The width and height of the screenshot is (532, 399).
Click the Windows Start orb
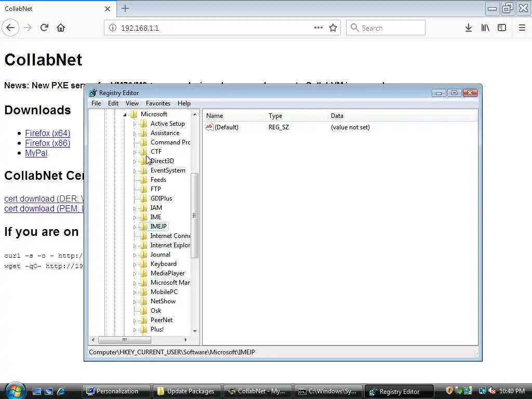(15, 390)
